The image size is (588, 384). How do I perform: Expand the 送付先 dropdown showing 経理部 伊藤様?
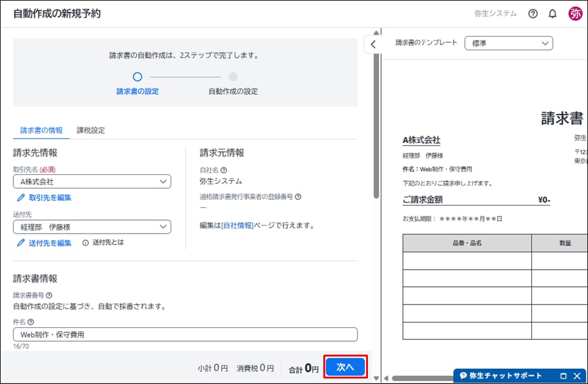[x=92, y=227]
